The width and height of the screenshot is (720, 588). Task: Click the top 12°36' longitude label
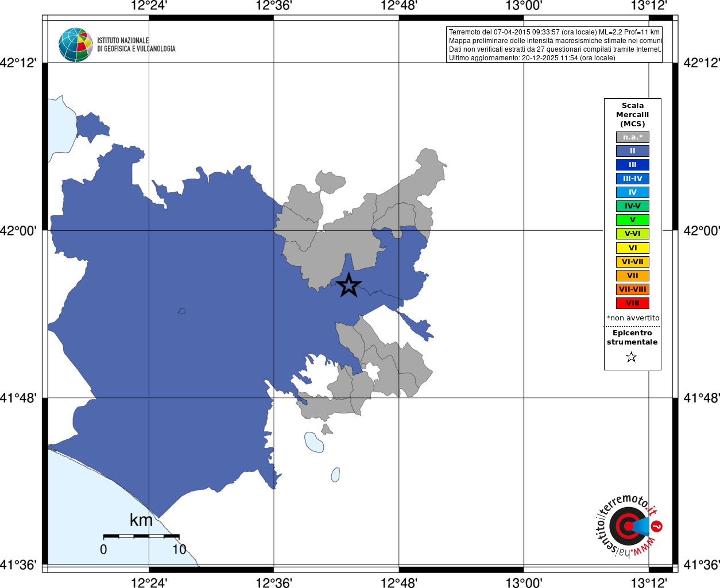click(x=274, y=6)
